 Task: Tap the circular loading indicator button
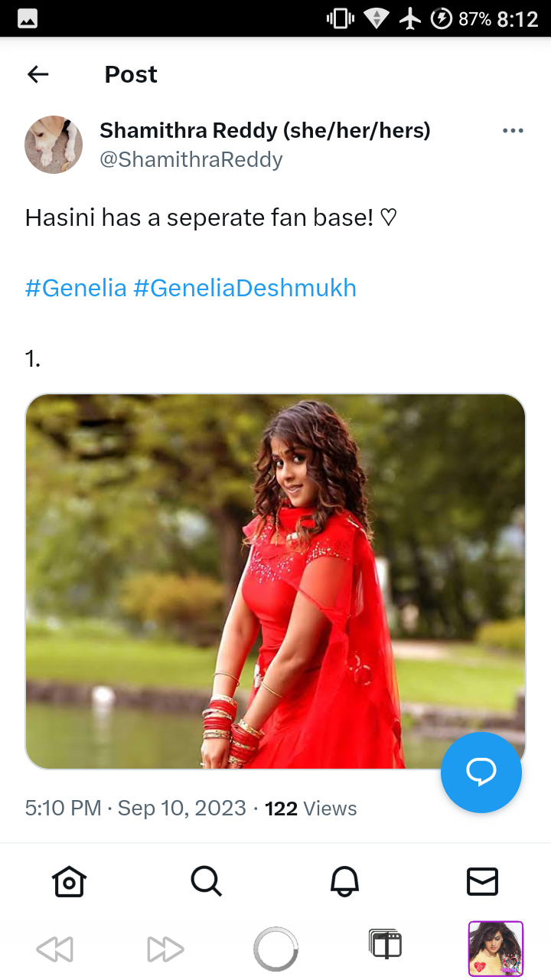(275, 949)
